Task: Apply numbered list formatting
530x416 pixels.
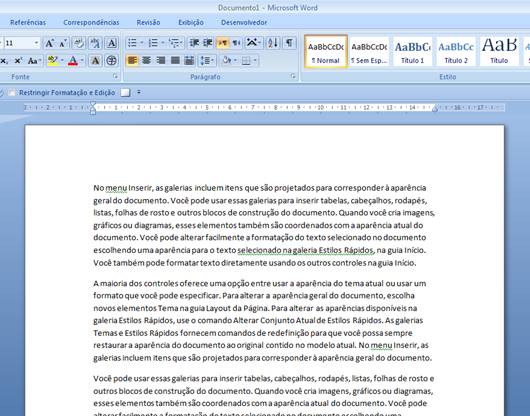Action: point(153,43)
